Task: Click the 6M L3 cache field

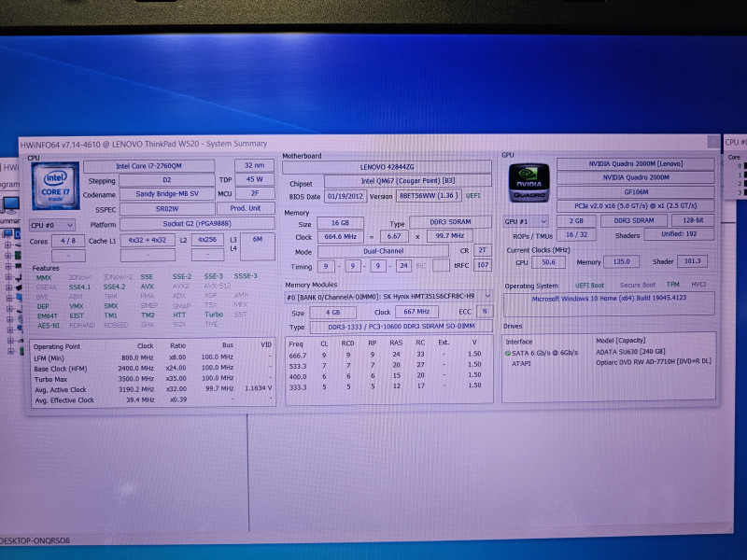Action: click(x=258, y=246)
